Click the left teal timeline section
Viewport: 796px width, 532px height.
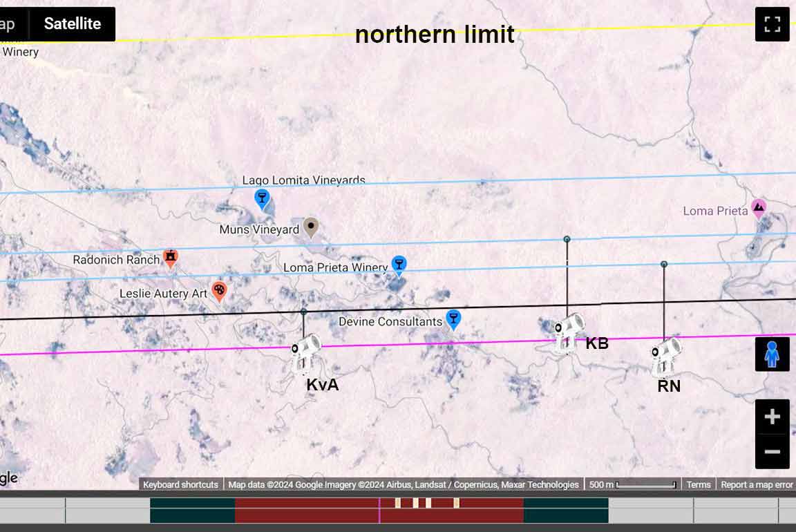(192, 510)
